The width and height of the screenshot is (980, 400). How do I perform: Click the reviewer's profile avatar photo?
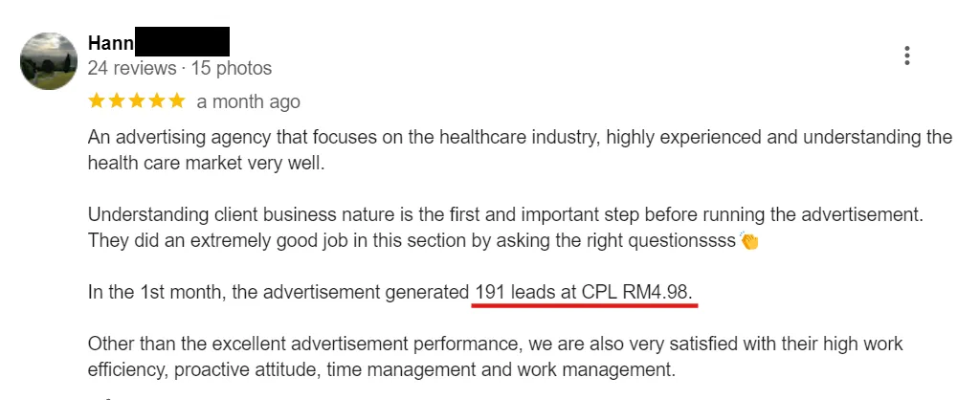[x=49, y=61]
